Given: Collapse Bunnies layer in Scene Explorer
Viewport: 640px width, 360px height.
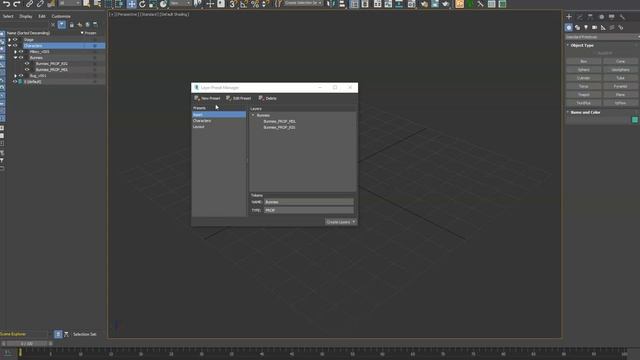Looking at the screenshot, I should (x=16, y=58).
